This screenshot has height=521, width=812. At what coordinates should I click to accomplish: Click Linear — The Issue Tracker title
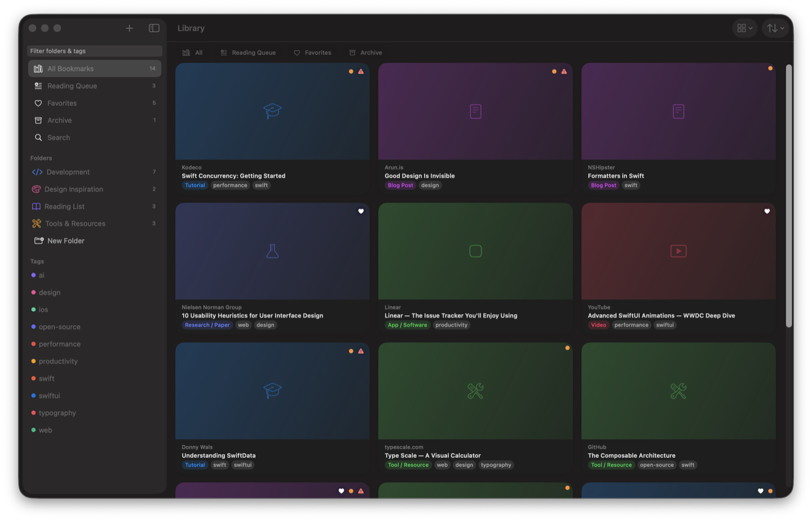(451, 316)
